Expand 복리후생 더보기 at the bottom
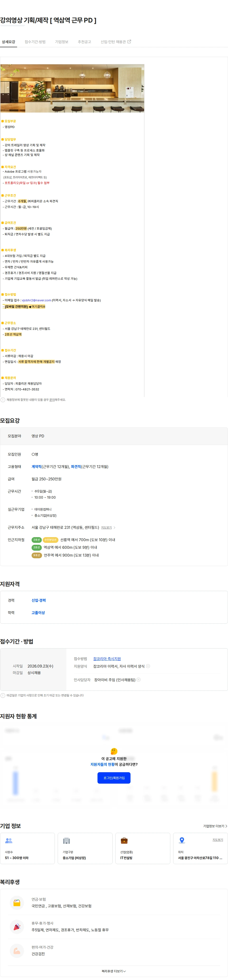228x980 pixels. (114, 971)
